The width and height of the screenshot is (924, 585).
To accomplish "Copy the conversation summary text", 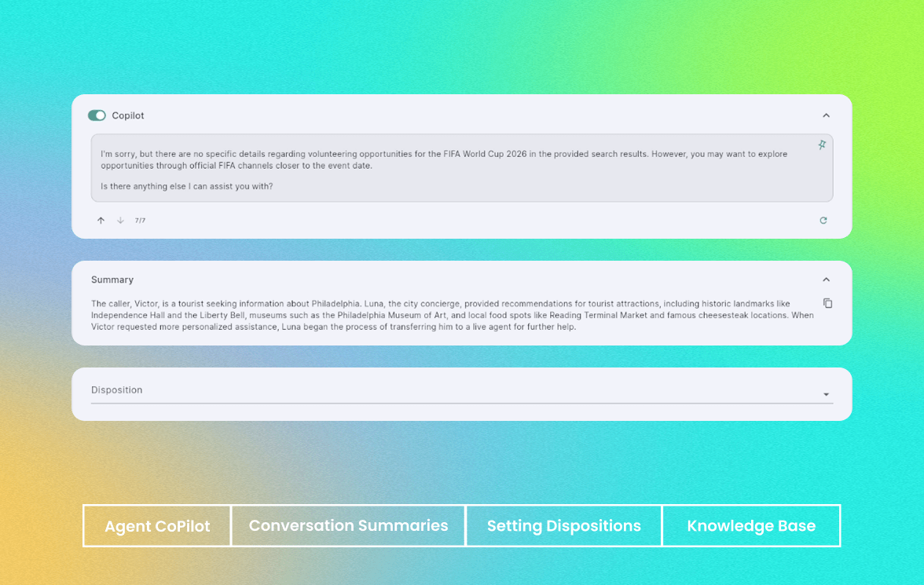I will 827,303.
